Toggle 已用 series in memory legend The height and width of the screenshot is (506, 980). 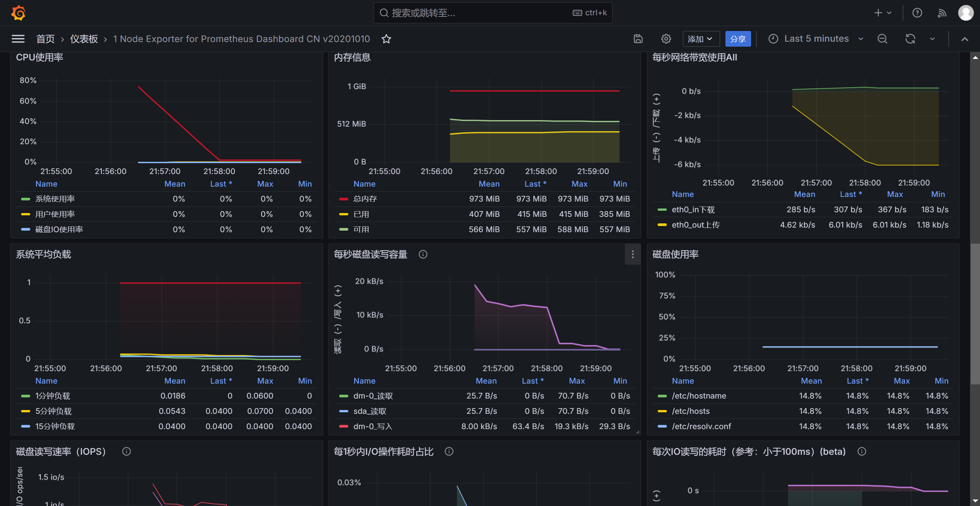[361, 214]
